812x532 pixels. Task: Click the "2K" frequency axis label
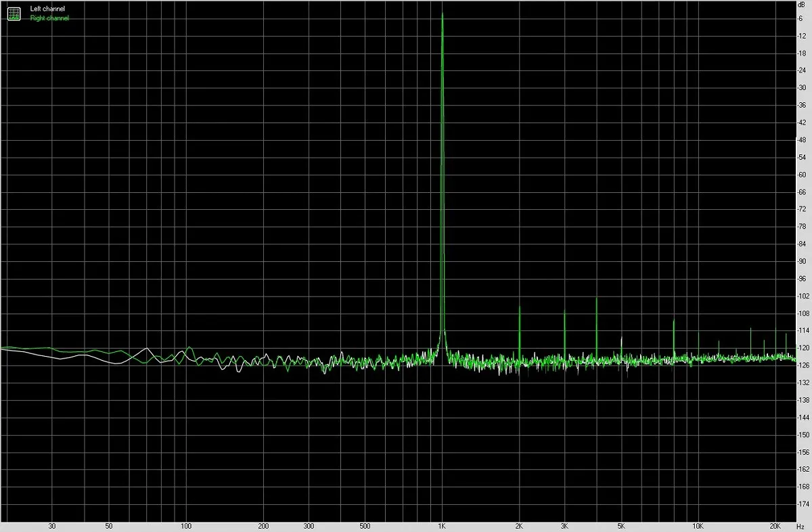point(519,525)
